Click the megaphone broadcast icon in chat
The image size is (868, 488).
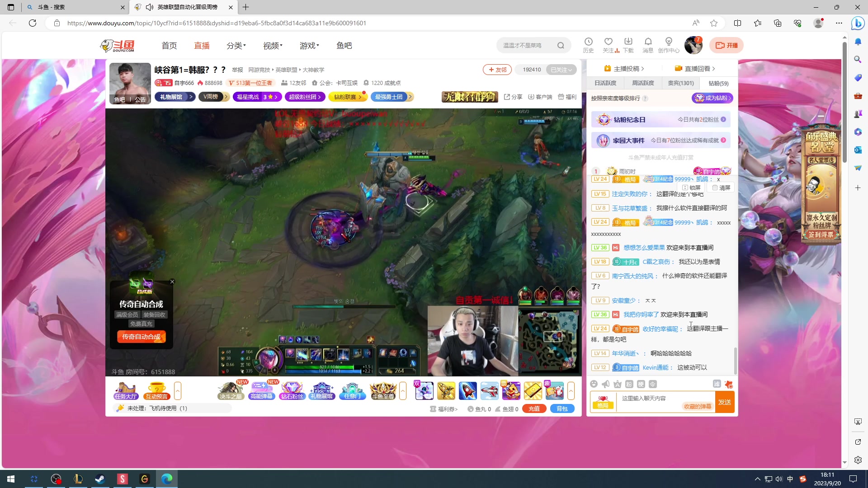(x=605, y=384)
